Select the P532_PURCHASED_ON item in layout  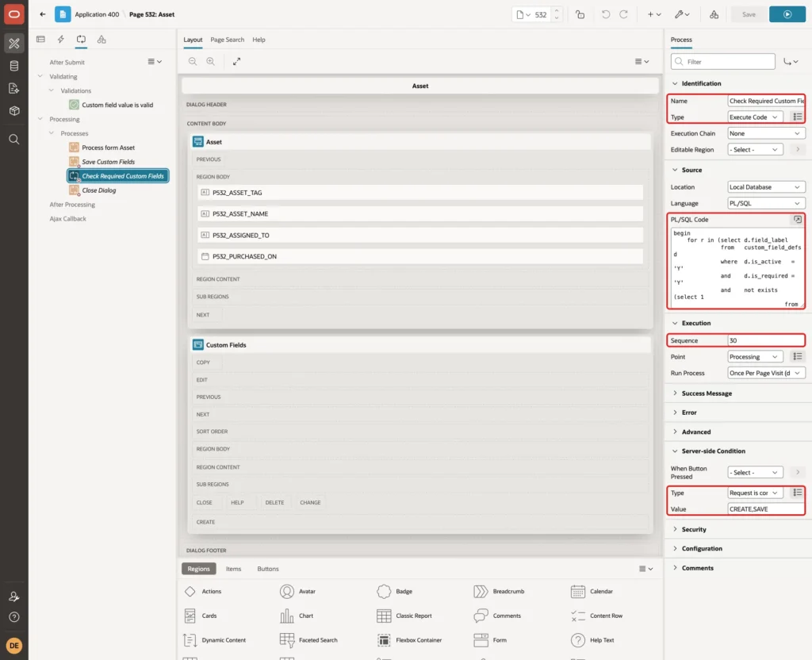[x=420, y=256]
